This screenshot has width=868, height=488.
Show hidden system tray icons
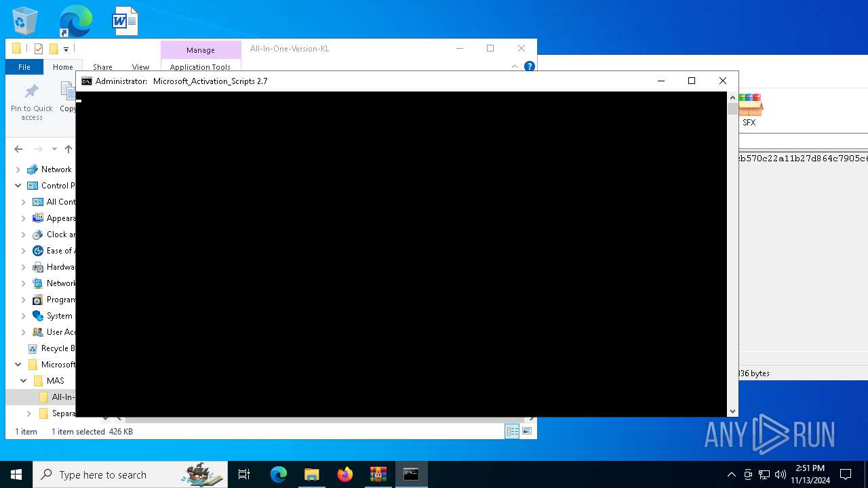click(731, 474)
